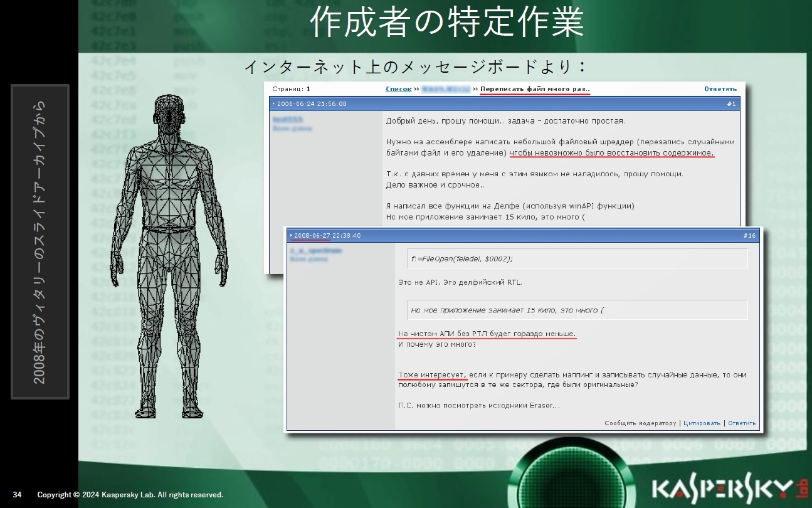The width and height of the screenshot is (812, 508).
Task: Click the blurred username of post #16
Action: tap(315, 250)
